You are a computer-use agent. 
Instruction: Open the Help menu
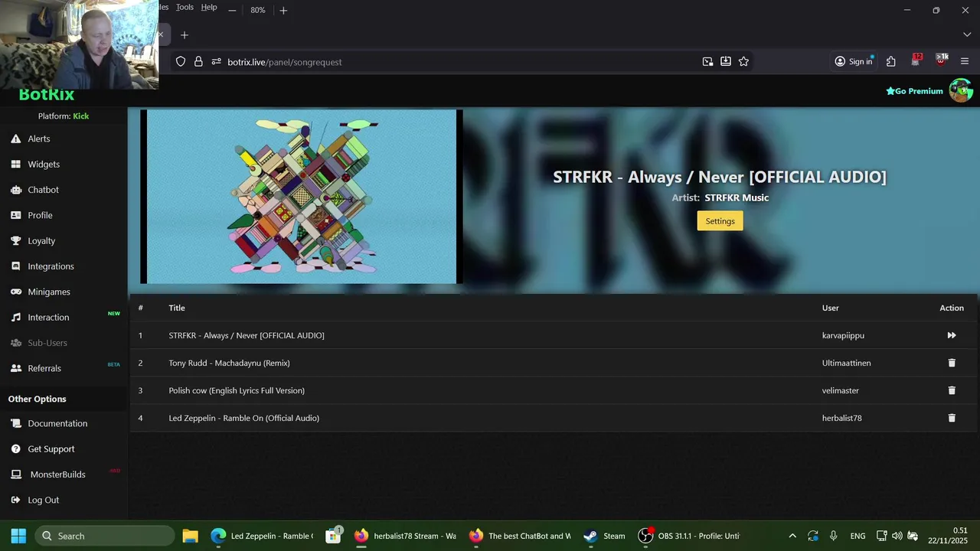[x=209, y=7]
